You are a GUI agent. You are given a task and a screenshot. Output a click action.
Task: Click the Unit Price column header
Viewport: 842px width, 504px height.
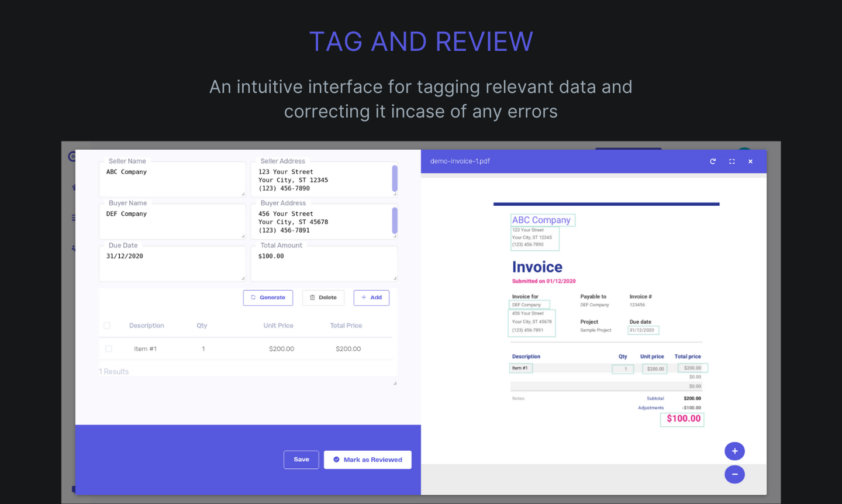[278, 326]
